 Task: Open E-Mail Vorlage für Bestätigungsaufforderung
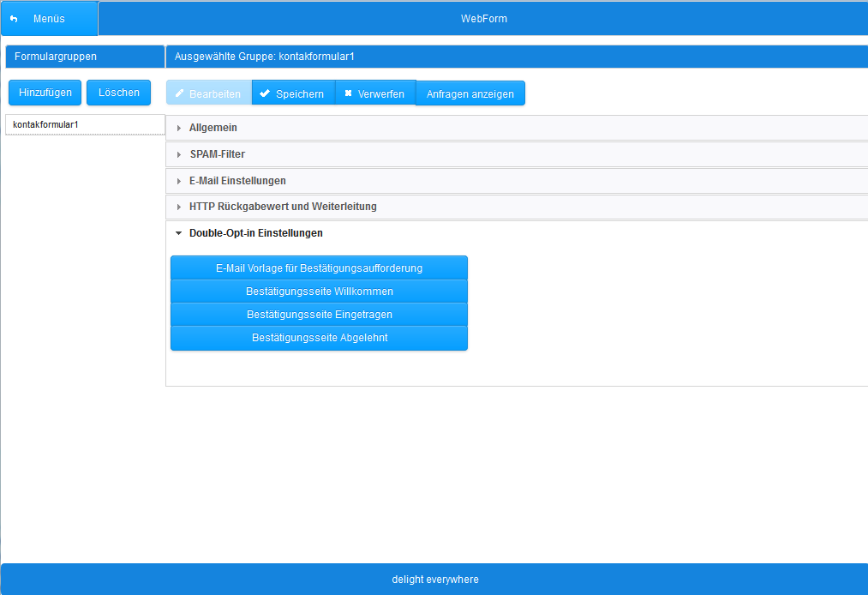319,267
